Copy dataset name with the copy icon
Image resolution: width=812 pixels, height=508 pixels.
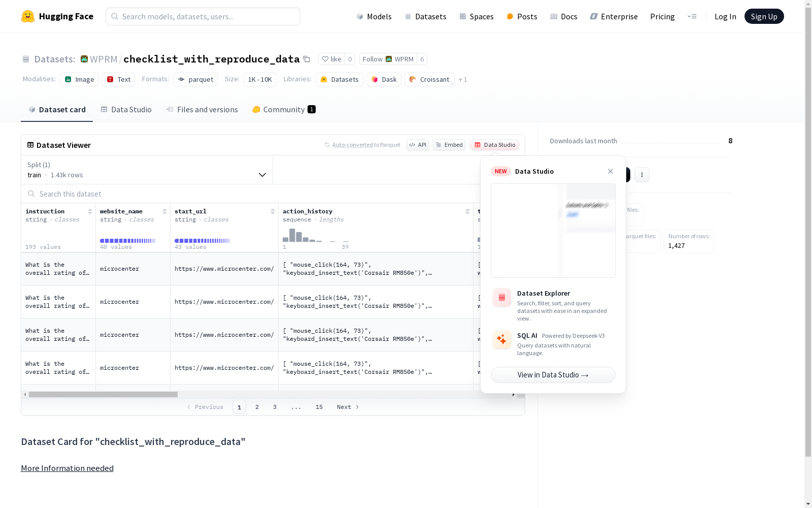pyautogui.click(x=307, y=59)
